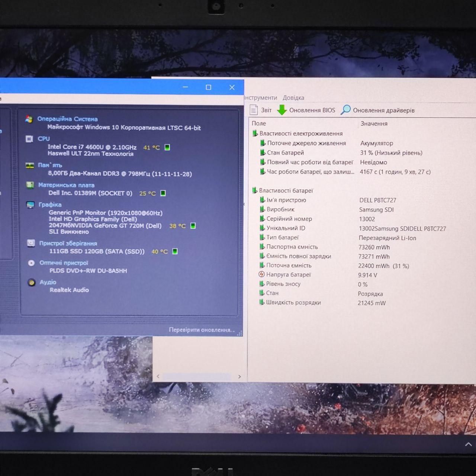Click the CPU chip icon in Speccy

pyautogui.click(x=29, y=139)
